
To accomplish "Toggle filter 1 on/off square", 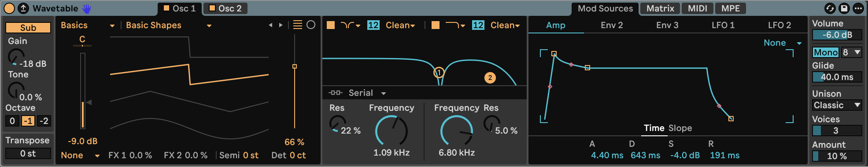I will [331, 25].
